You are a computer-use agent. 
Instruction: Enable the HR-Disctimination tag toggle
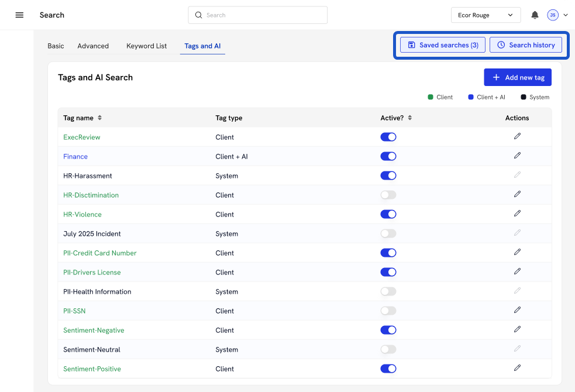click(388, 195)
